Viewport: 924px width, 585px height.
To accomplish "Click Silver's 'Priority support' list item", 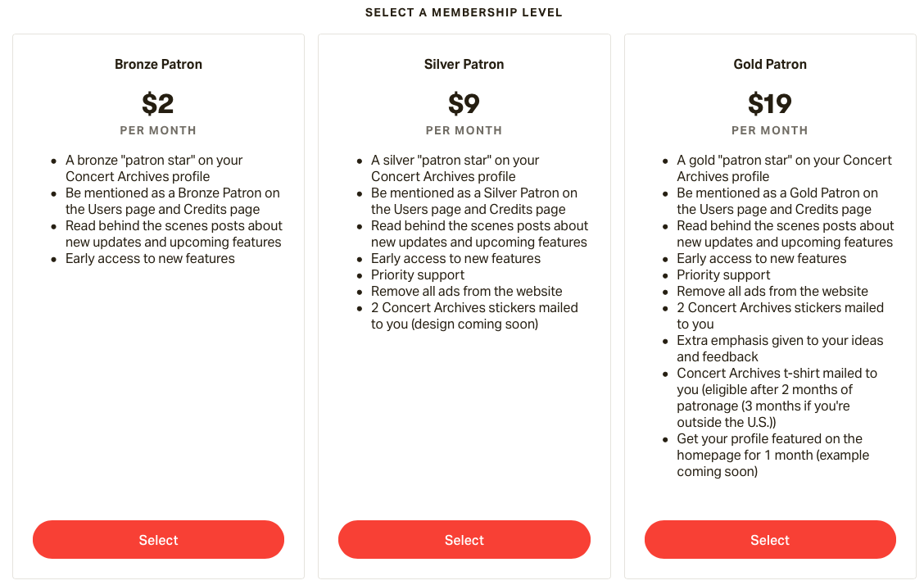I will click(418, 274).
